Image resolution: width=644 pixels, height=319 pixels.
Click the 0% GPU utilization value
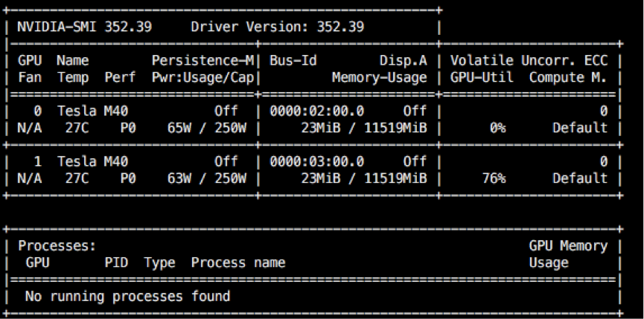point(497,128)
